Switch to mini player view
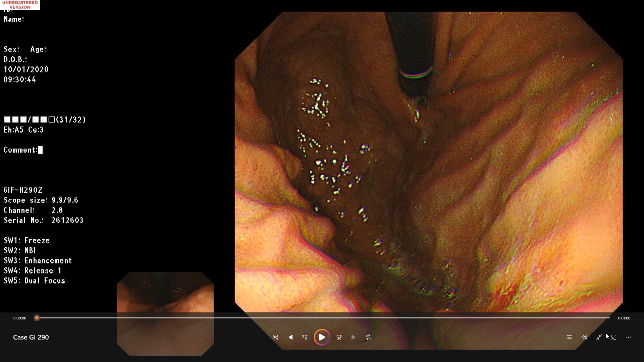The height and width of the screenshot is (362, 644). [614, 337]
